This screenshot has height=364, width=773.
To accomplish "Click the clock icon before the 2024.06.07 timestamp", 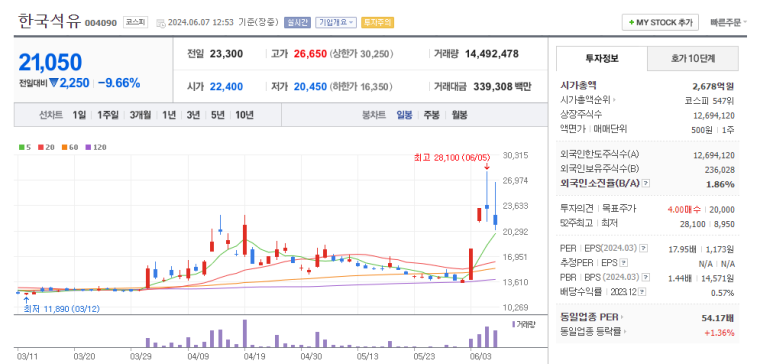I will [161, 23].
